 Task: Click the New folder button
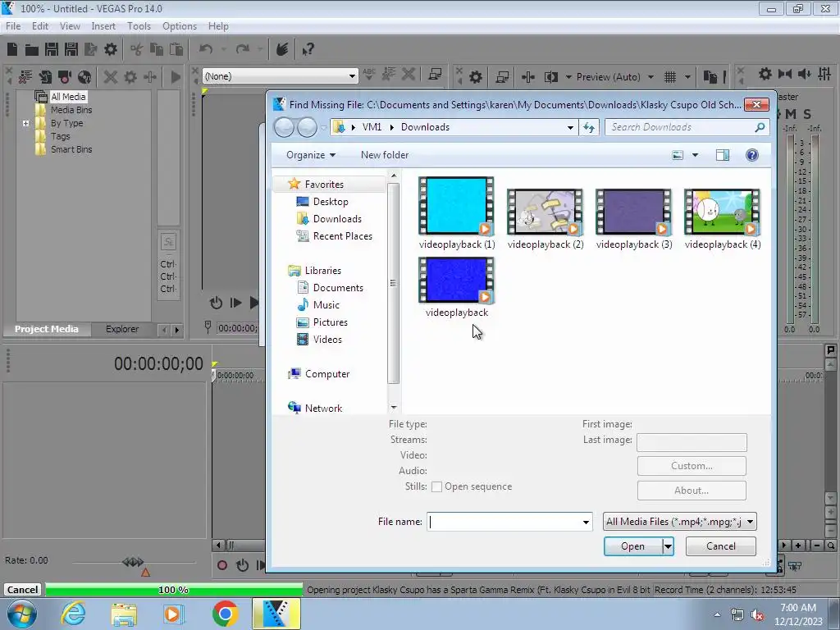(385, 155)
